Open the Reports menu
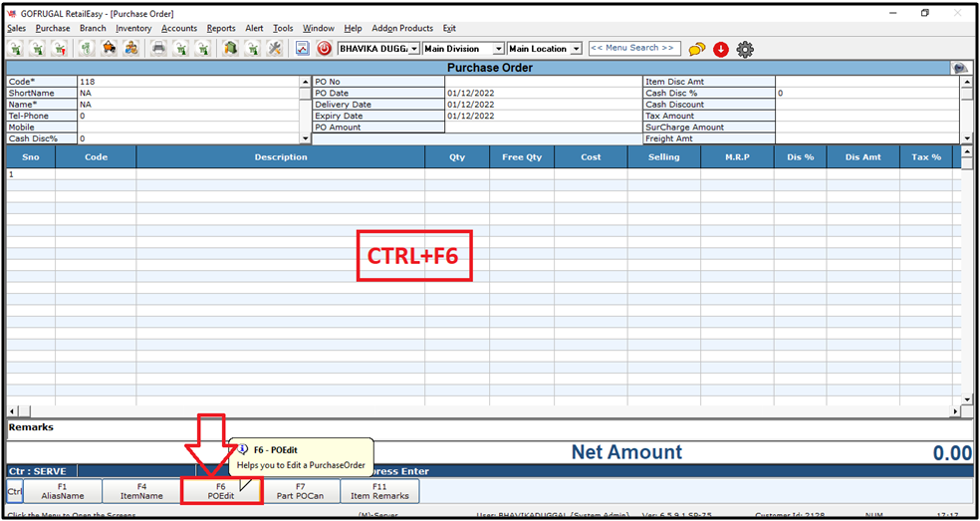This screenshot has height=521, width=980. (x=221, y=28)
